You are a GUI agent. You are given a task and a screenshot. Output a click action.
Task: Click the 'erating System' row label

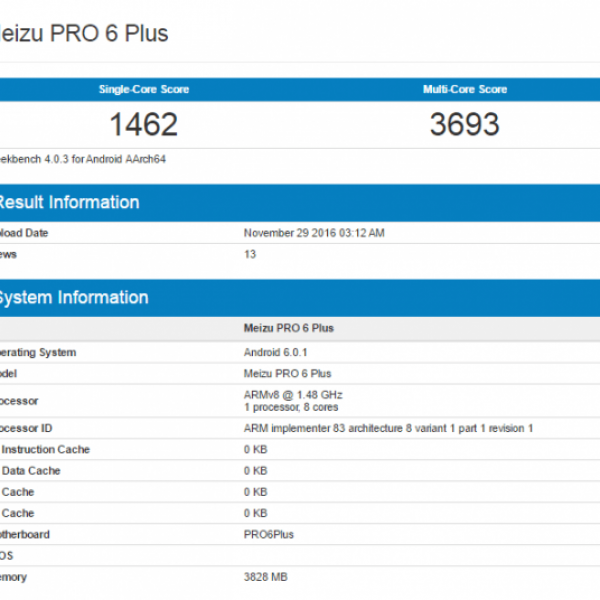pos(38,352)
